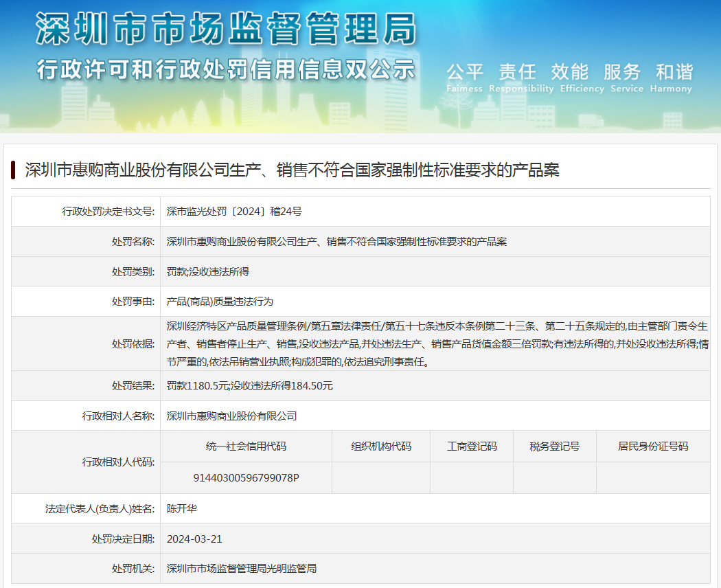Click the 处罚名称 value text

pos(336,242)
